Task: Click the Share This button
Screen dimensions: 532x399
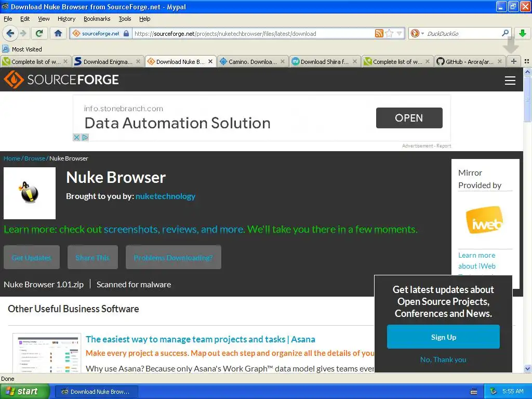Action: (92, 257)
